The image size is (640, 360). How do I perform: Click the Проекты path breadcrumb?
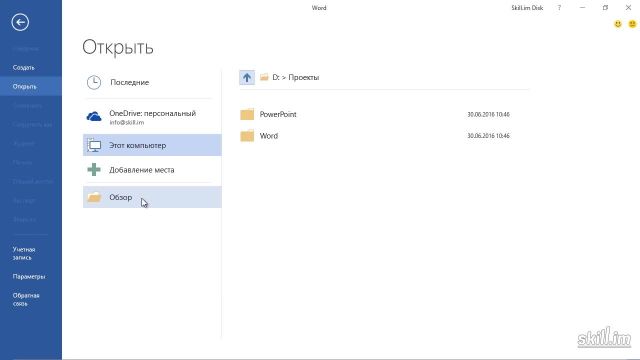click(x=304, y=77)
